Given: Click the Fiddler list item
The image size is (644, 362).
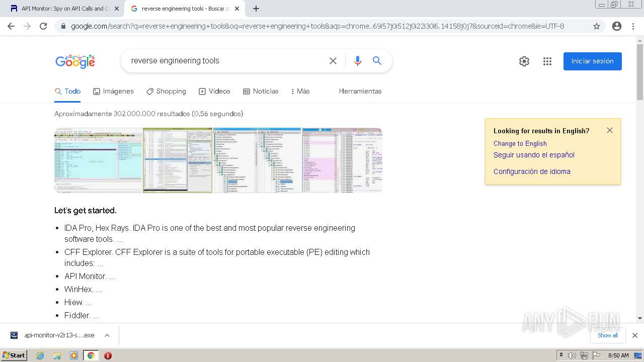Looking at the screenshot, I should tap(82, 316).
